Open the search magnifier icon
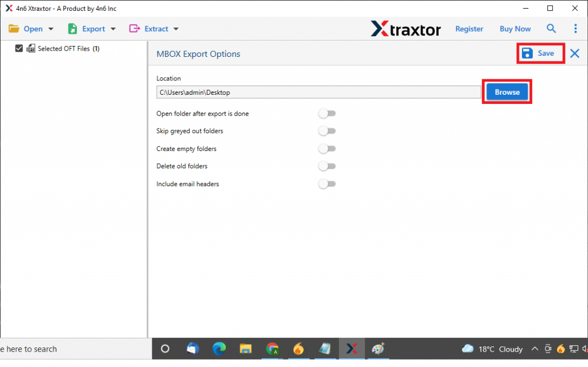Screen dimensions: 588x367 pyautogui.click(x=551, y=28)
